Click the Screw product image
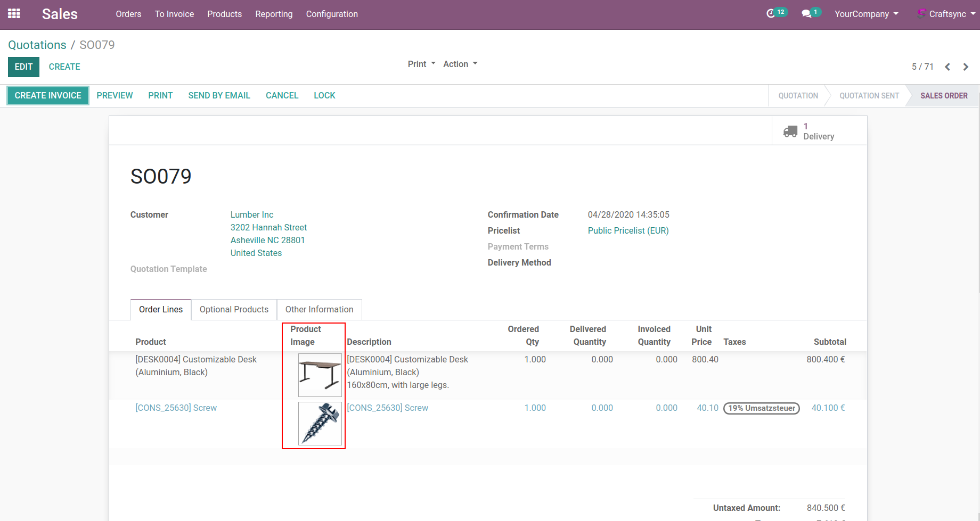Screen dimensions: 980x521 320,424
